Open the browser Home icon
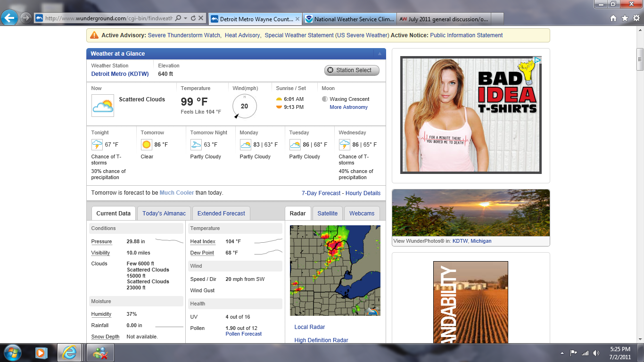 click(x=613, y=18)
